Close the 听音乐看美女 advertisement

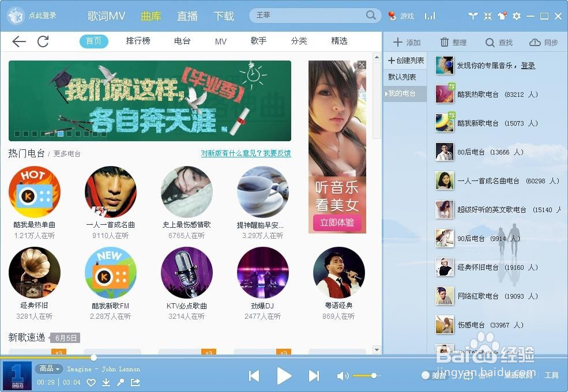point(362,65)
